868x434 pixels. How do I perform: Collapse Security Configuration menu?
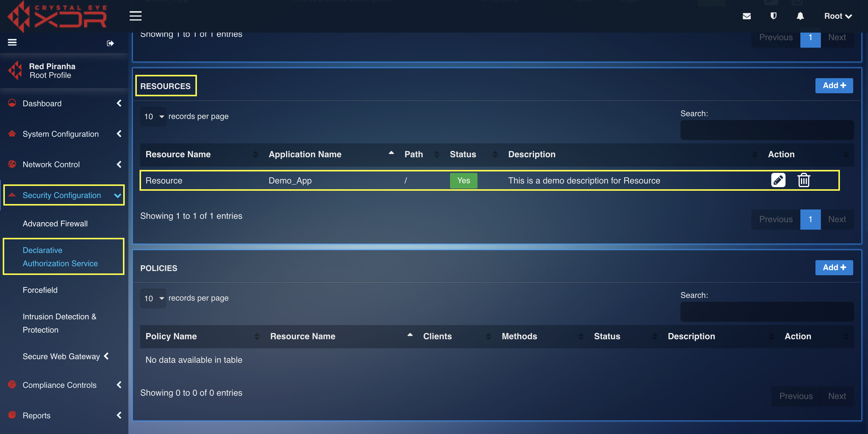[117, 195]
